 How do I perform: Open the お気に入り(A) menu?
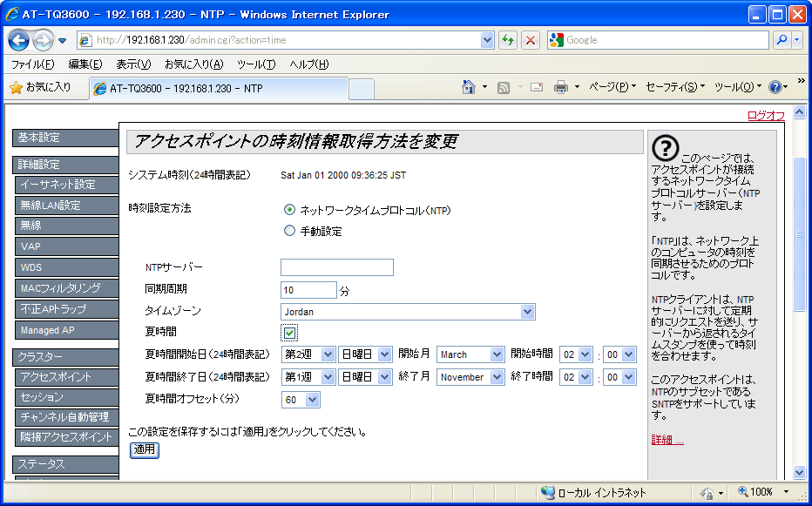tap(193, 64)
